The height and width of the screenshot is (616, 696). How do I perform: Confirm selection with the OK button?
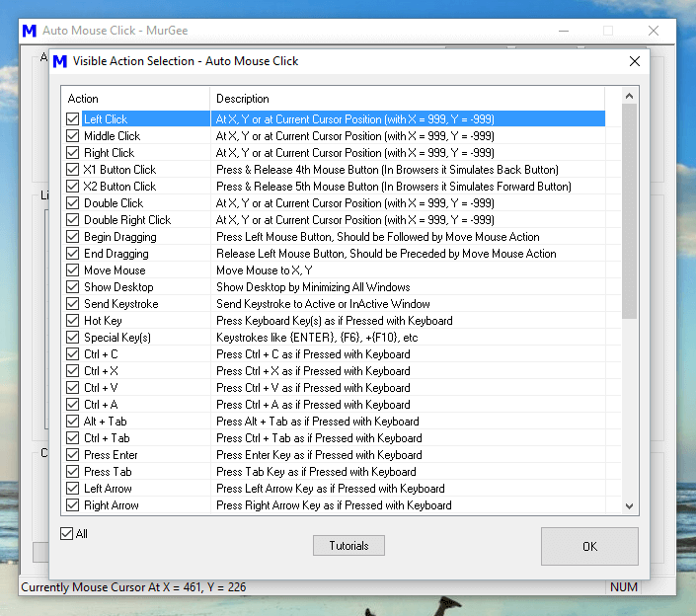(589, 546)
